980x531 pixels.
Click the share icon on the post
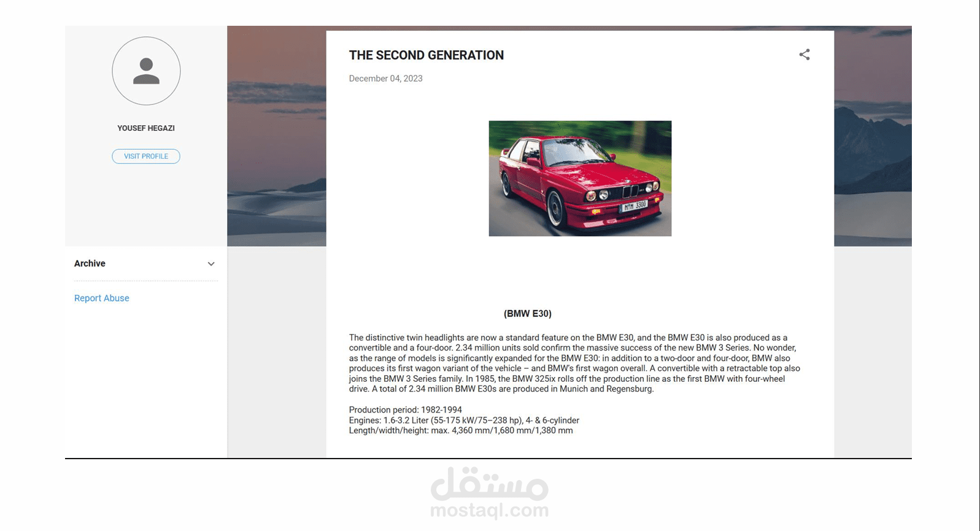pyautogui.click(x=804, y=55)
